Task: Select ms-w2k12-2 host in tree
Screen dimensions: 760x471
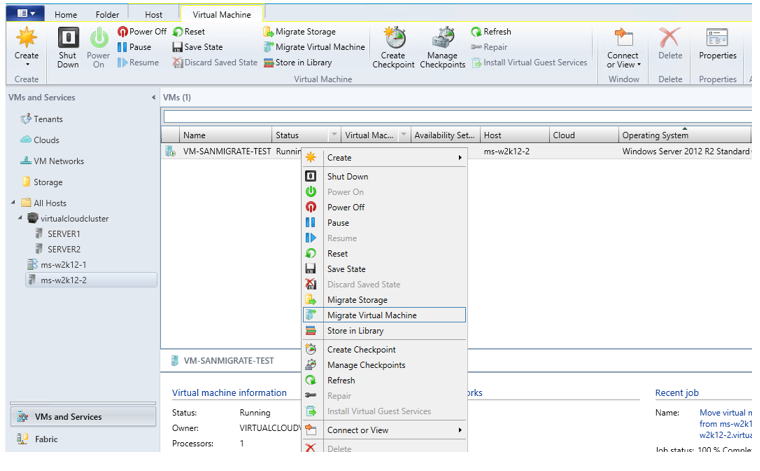Action: click(x=91, y=280)
